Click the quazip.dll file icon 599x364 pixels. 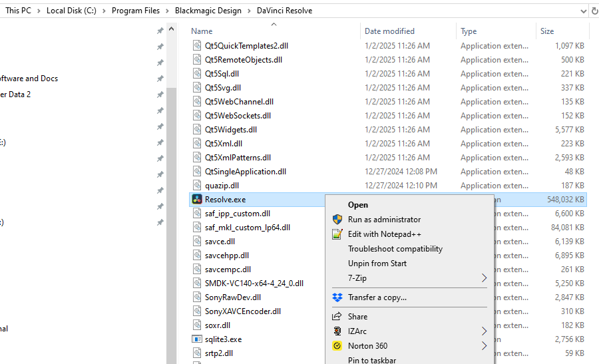tap(197, 185)
